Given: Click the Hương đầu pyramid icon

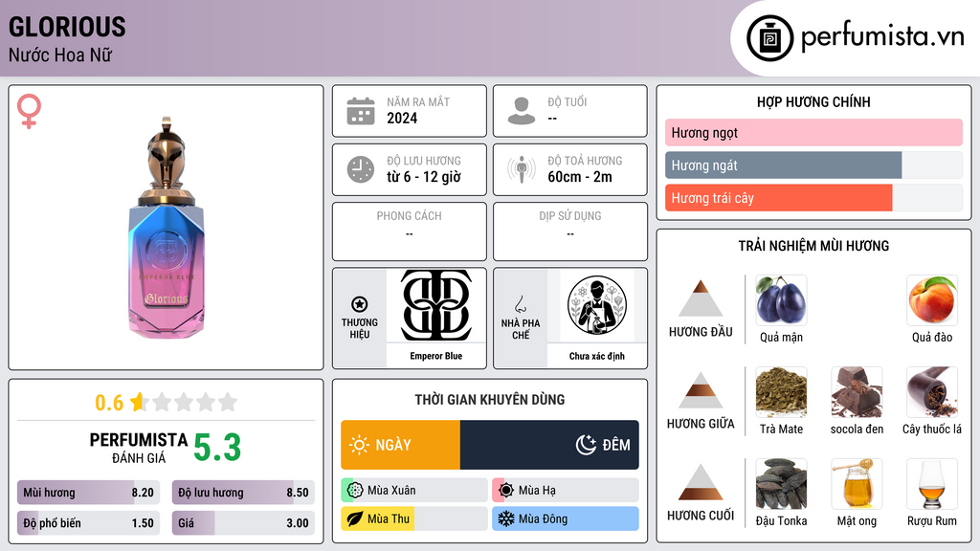Looking at the screenshot, I should [x=701, y=298].
